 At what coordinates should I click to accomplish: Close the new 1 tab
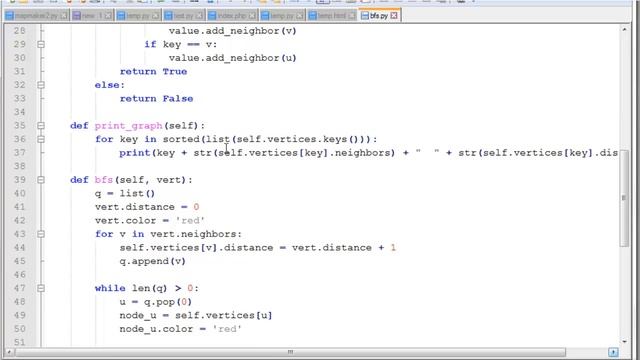point(108,16)
